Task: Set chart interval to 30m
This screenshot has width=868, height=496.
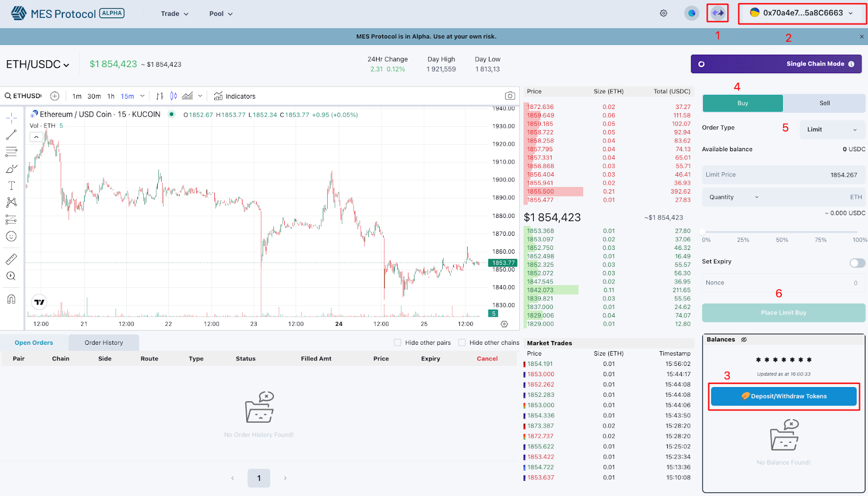Action: click(94, 96)
